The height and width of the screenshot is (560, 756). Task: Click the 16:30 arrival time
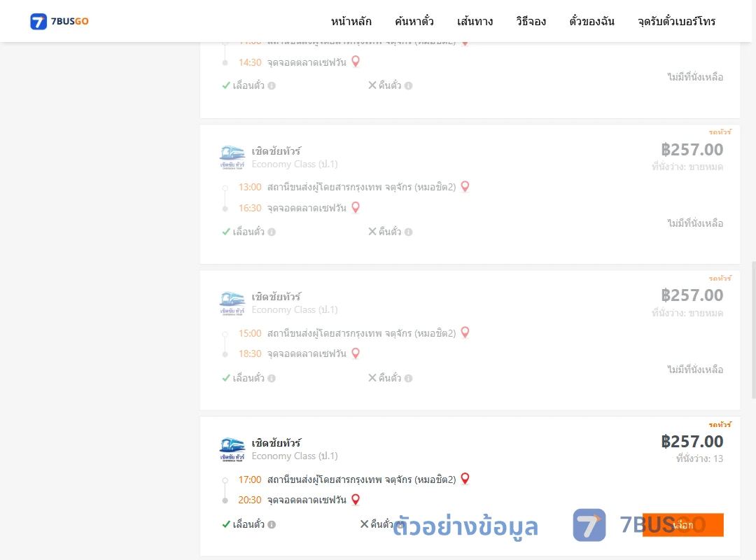250,208
